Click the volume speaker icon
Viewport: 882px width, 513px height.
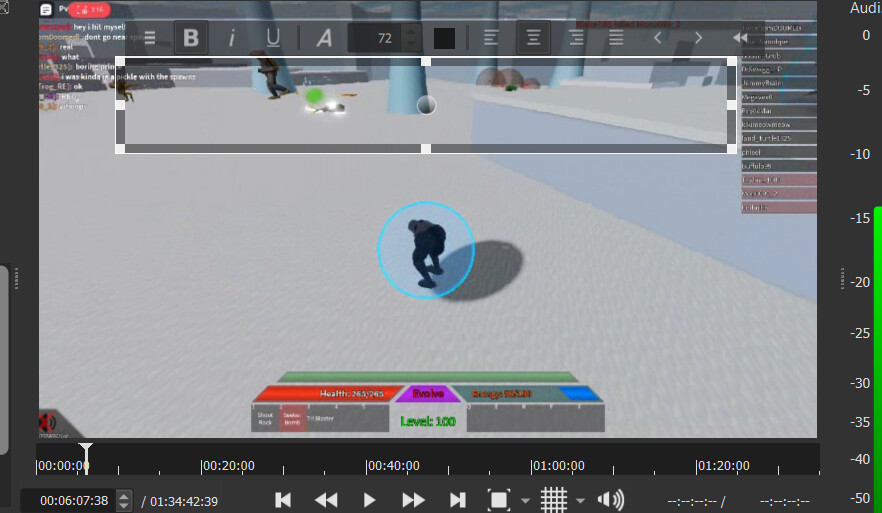tap(610, 500)
